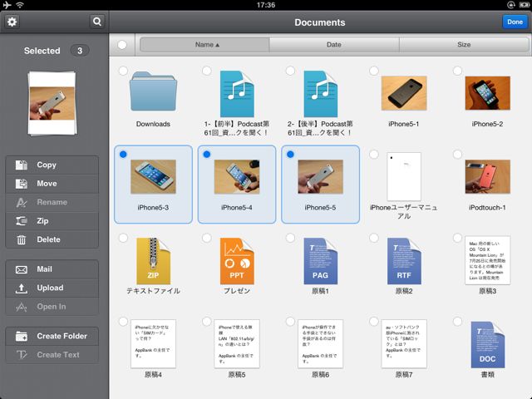532x399 pixels.
Task: Tap the airplane mode status icon
Action: (x=7, y=5)
